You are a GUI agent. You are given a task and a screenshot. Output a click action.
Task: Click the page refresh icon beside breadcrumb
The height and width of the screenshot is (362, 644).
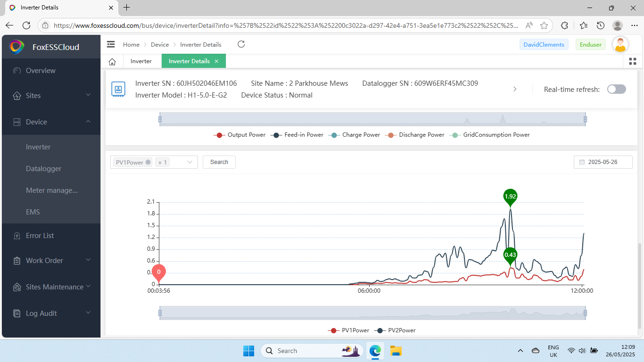tap(241, 44)
